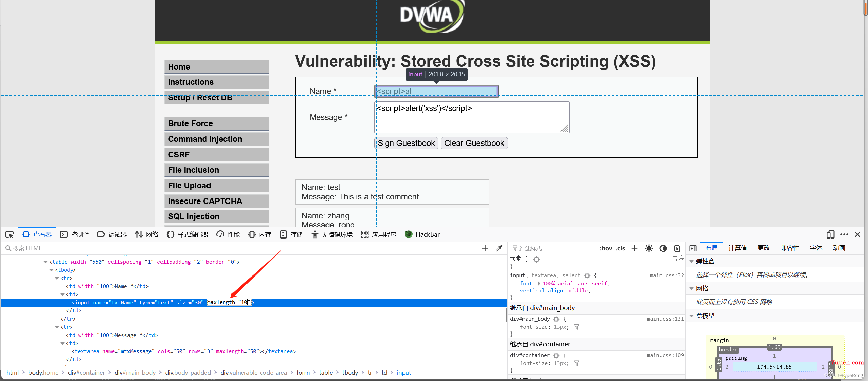The width and height of the screenshot is (868, 381).
Task: Expand the font shorthand property arrow
Action: [539, 284]
